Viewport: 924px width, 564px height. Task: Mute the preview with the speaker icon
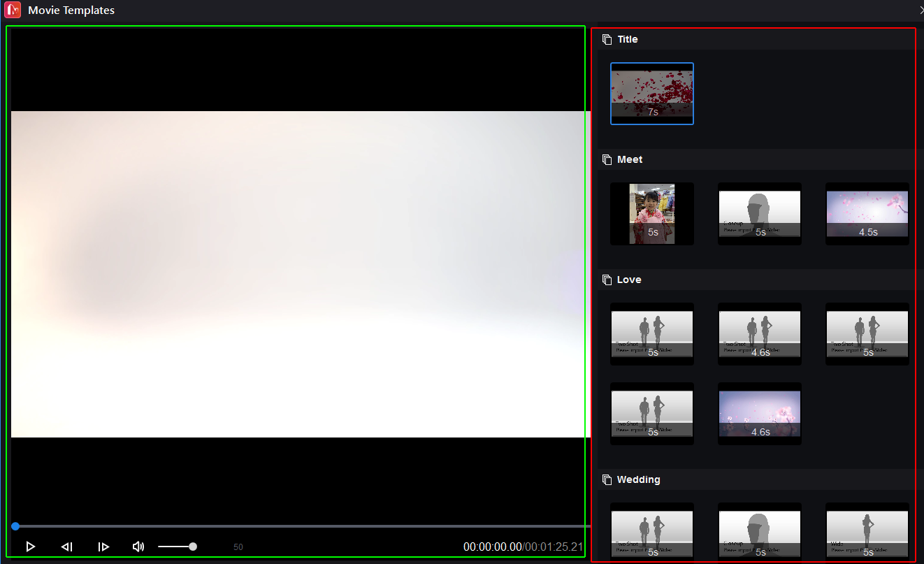(x=138, y=547)
